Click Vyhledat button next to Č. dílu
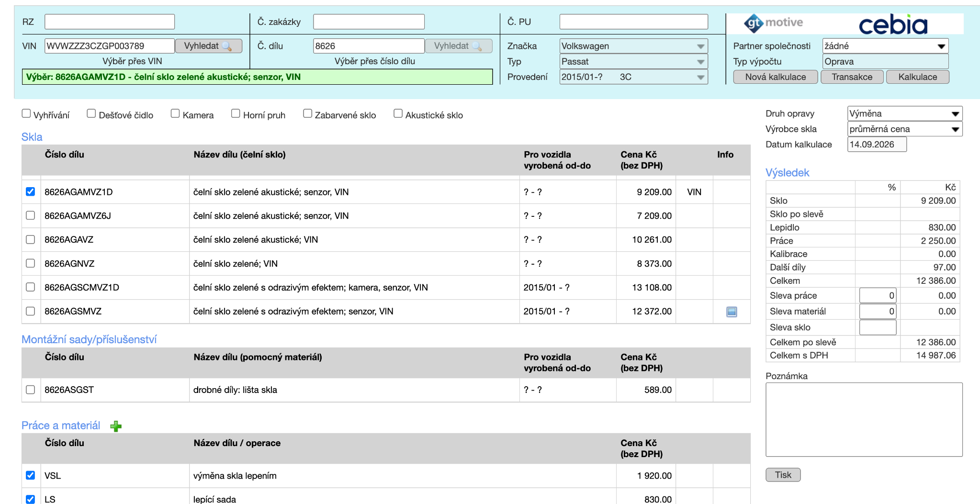Screen dimensions: 980x504 click(458, 46)
